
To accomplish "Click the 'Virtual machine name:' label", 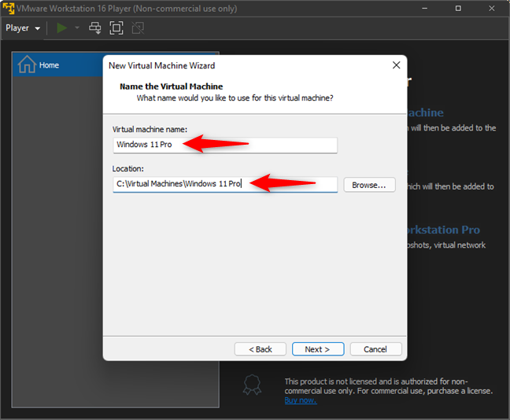I will pos(150,129).
